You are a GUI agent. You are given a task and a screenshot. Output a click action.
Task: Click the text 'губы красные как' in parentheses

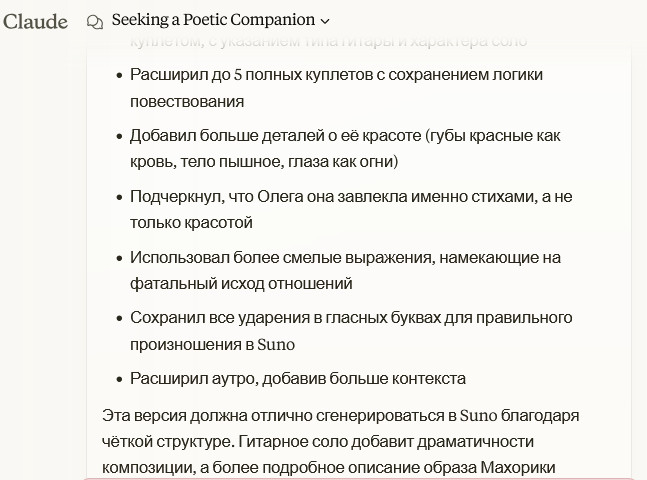point(493,136)
